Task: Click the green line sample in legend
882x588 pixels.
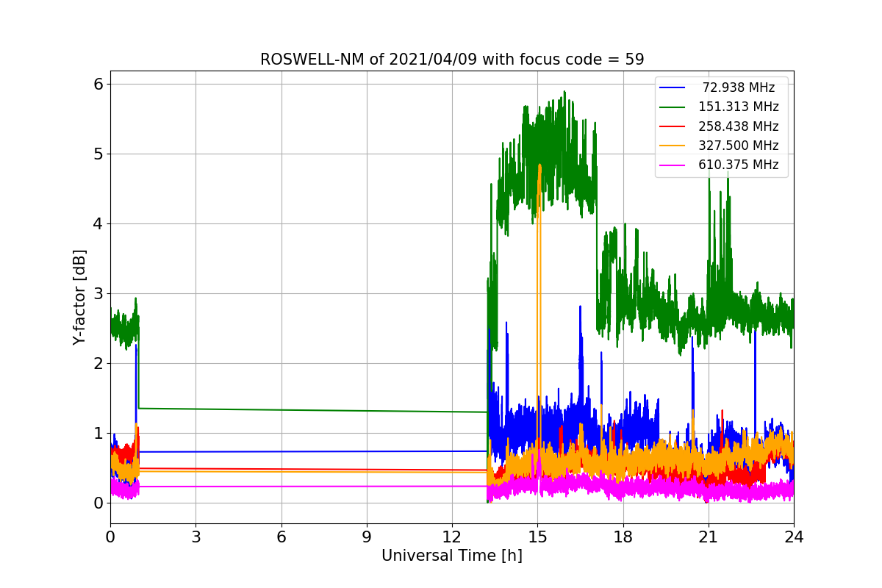Action: pos(673,107)
